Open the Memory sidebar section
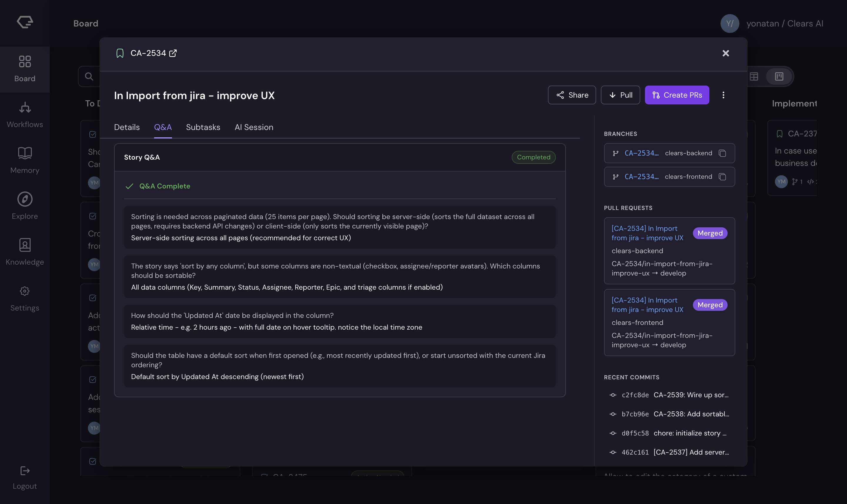 click(25, 161)
